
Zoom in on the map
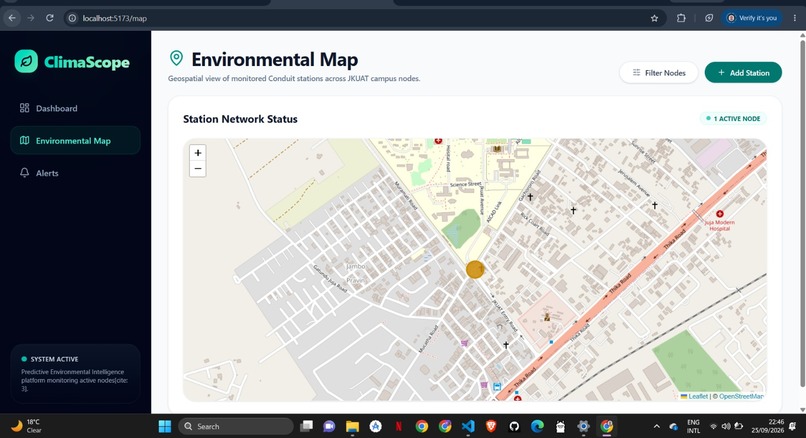coord(198,153)
